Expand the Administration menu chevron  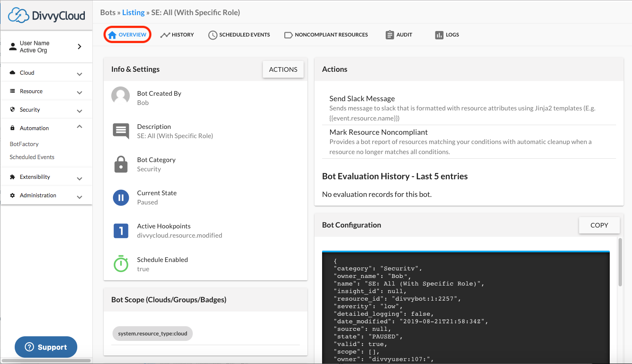(79, 196)
